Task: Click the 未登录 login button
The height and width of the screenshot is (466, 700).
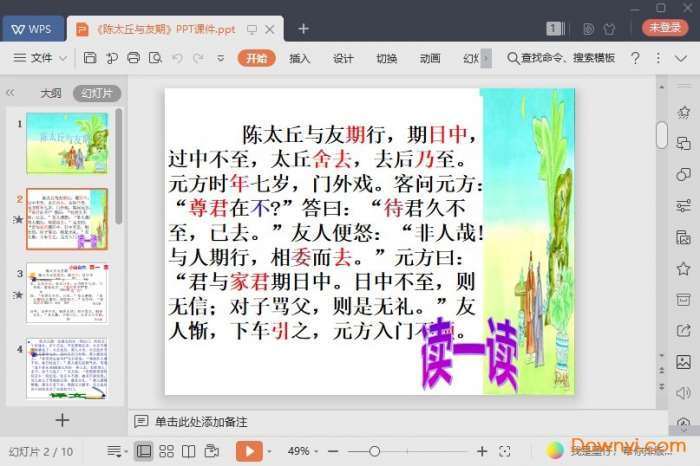Action: [665, 28]
